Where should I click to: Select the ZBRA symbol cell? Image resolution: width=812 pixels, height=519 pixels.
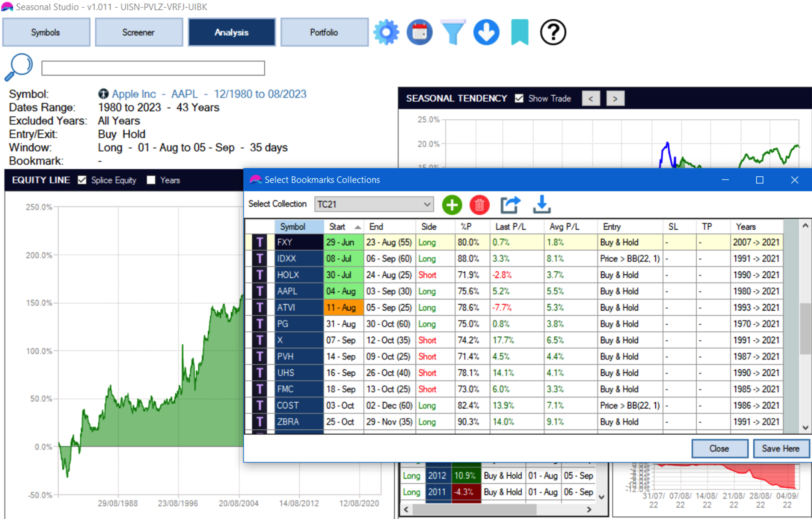coord(299,422)
